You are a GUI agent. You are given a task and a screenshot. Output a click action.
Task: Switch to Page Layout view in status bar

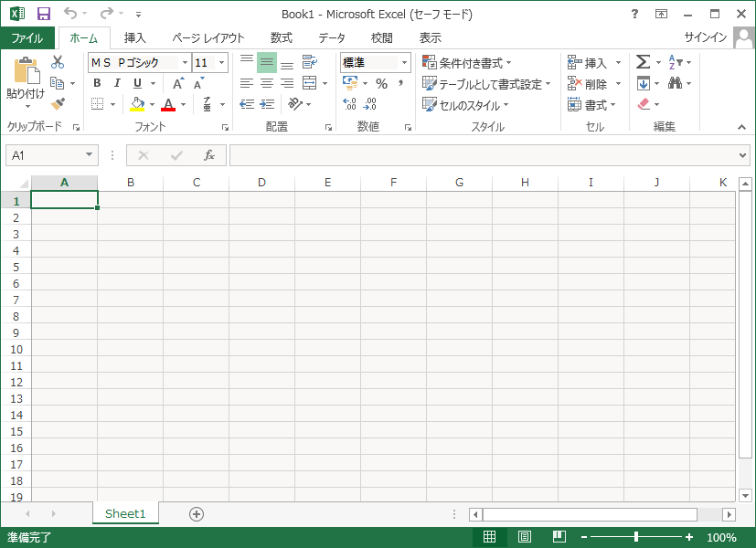pos(525,537)
